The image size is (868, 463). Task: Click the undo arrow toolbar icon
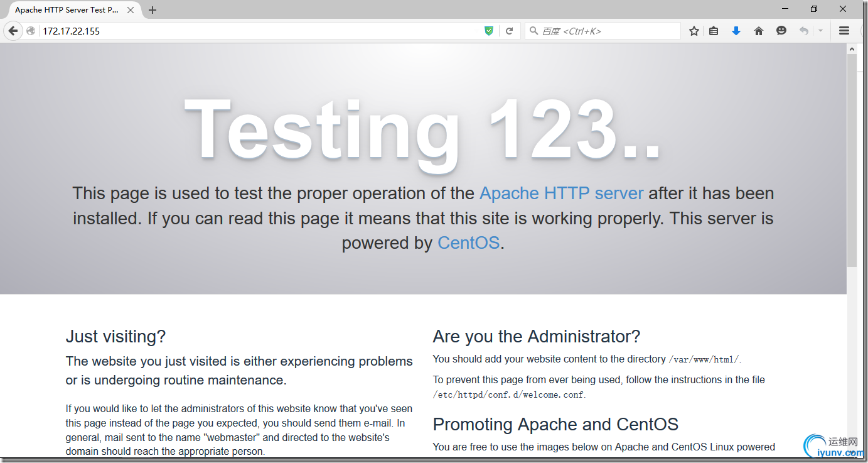804,31
